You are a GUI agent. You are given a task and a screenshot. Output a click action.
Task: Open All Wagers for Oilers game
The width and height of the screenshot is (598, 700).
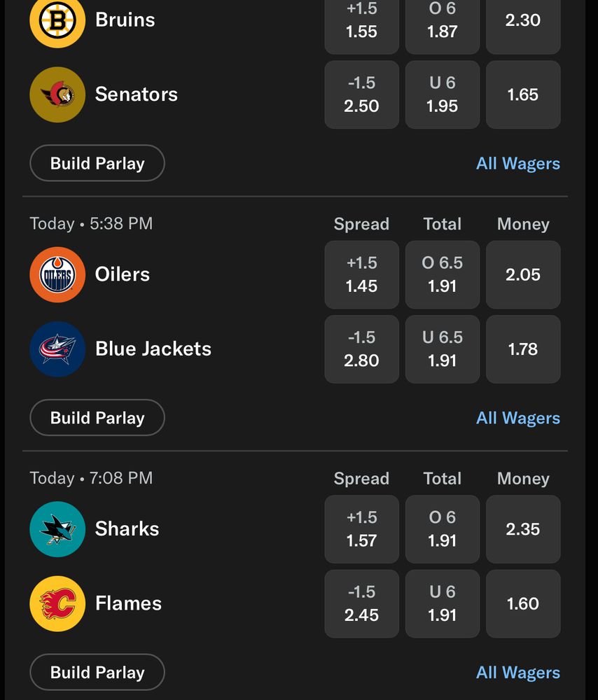(x=518, y=418)
